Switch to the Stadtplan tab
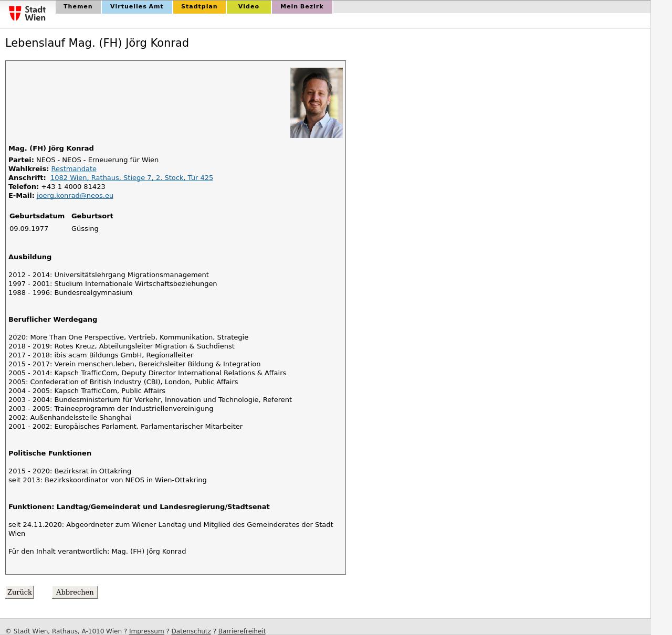This screenshot has height=635, width=672. (199, 7)
